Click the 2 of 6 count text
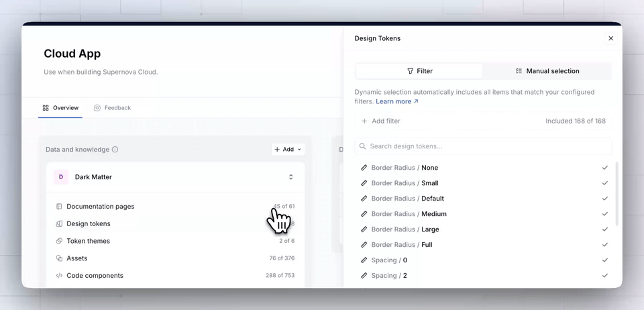This screenshot has height=310, width=644. pyautogui.click(x=286, y=241)
